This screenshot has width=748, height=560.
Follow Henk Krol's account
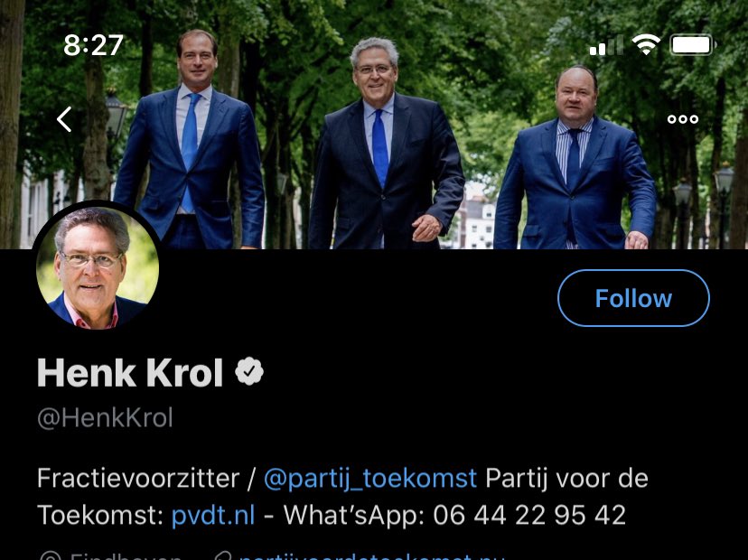(633, 298)
